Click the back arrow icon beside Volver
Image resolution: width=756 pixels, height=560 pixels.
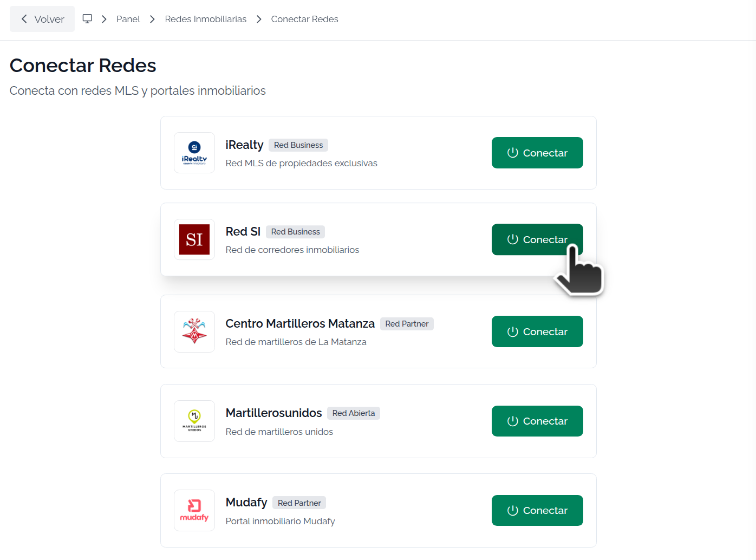point(24,19)
